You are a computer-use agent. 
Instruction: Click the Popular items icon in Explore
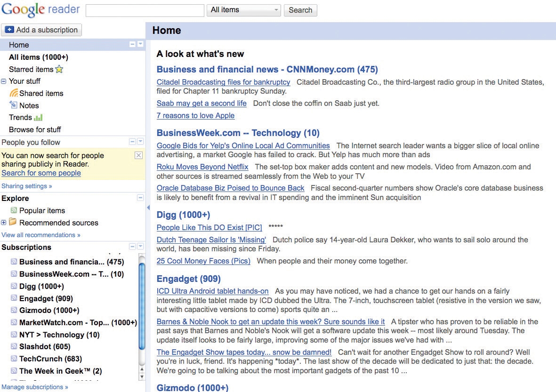pyautogui.click(x=15, y=210)
